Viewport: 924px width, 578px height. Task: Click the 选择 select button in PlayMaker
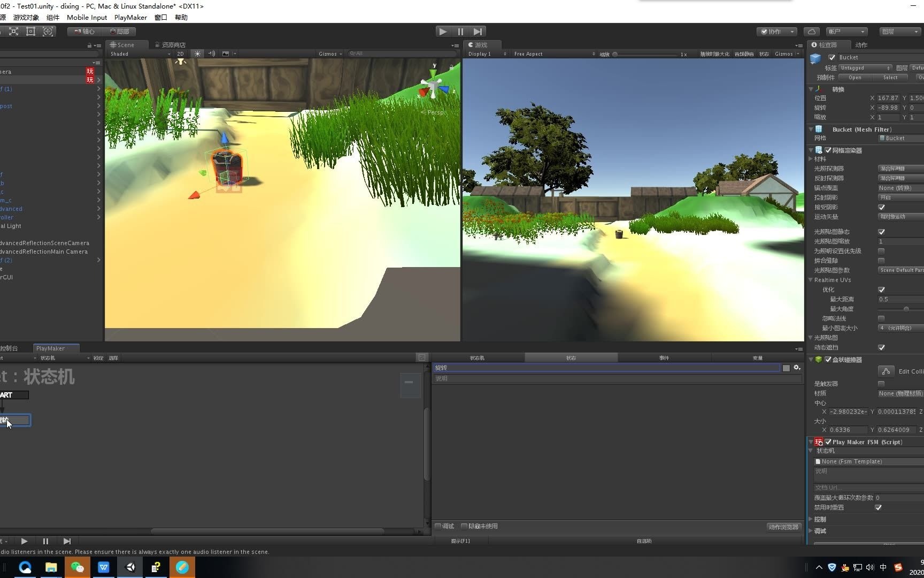pyautogui.click(x=113, y=358)
